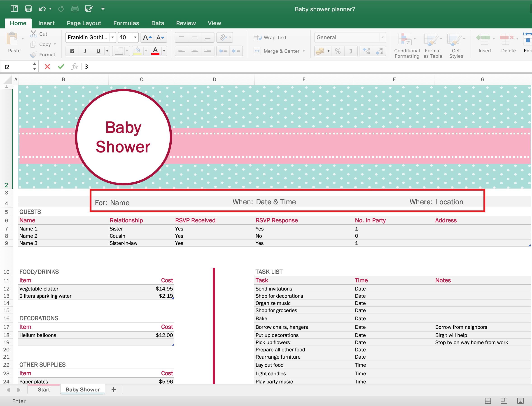Add a new sheet with the plus button
This screenshot has width=532, height=406.
[113, 389]
